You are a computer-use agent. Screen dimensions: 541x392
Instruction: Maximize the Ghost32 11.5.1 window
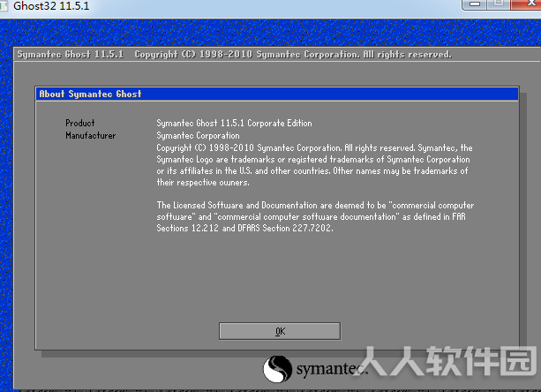click(x=499, y=4)
